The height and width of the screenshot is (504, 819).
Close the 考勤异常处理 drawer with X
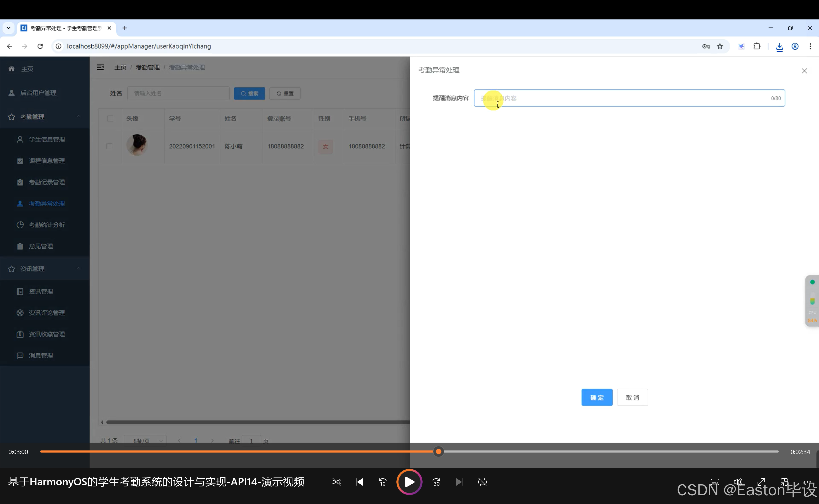804,71
